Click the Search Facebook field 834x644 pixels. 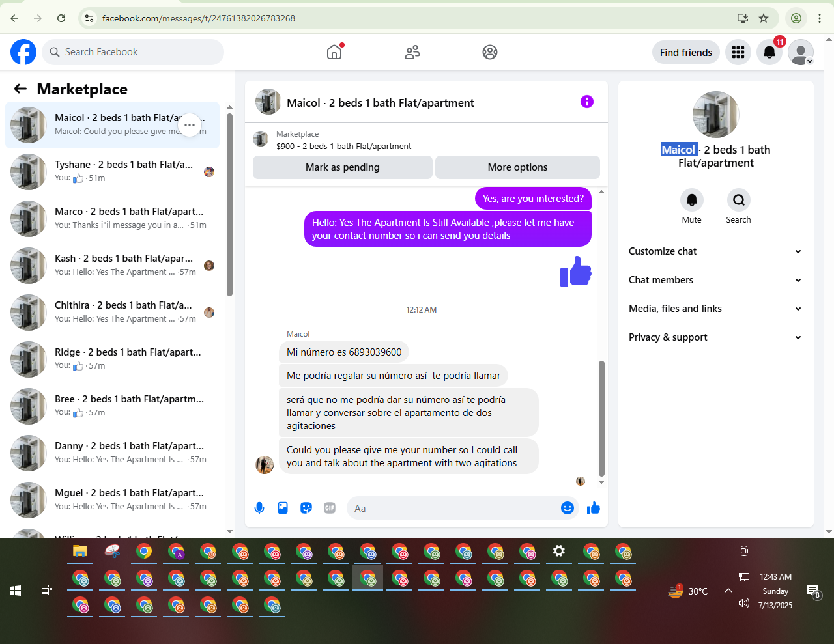pyautogui.click(x=133, y=52)
